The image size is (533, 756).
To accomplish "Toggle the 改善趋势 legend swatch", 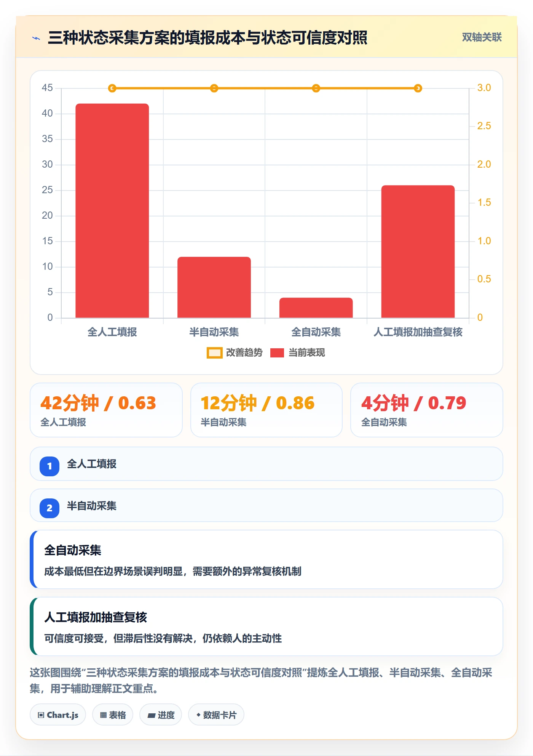I will pyautogui.click(x=214, y=353).
